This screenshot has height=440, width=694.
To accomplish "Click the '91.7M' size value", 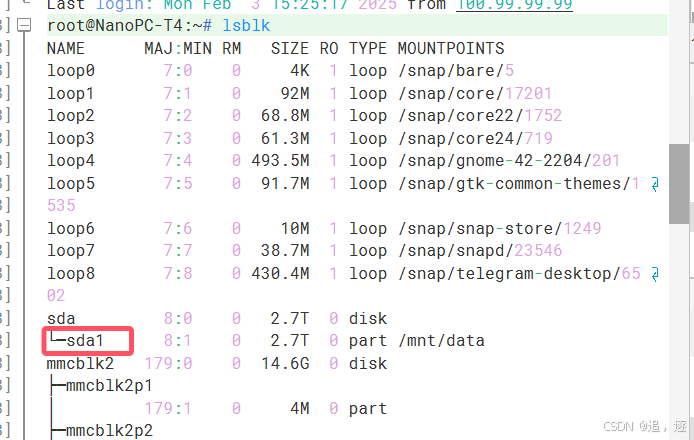I will point(285,184).
